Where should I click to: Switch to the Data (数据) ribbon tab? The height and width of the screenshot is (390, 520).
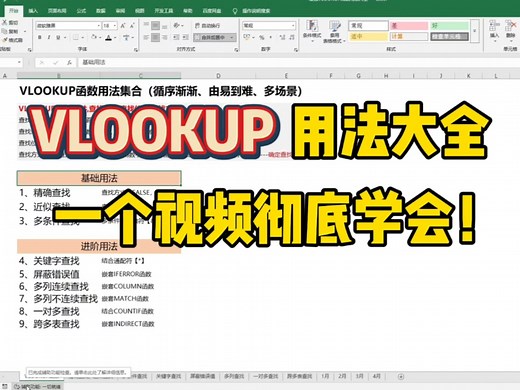coord(100,11)
